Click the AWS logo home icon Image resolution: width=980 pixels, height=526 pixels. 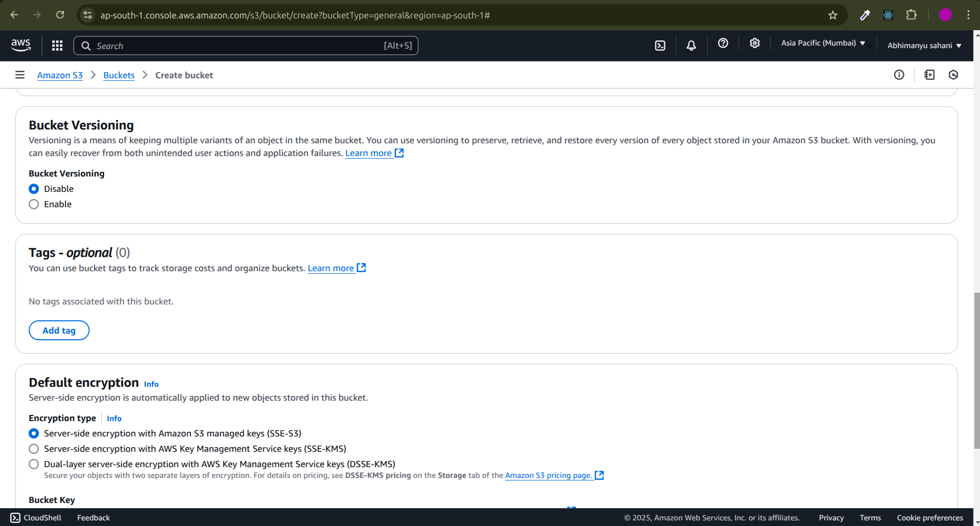click(21, 46)
